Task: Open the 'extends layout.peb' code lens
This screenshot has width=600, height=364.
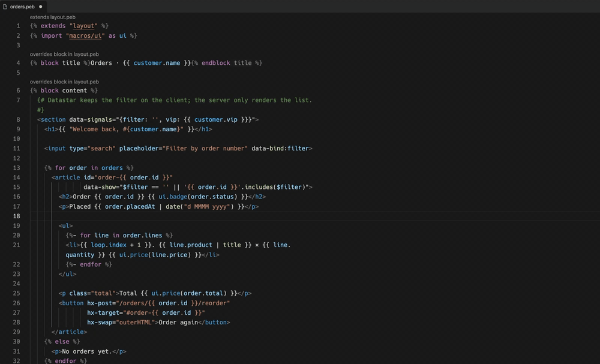Action: (52, 17)
